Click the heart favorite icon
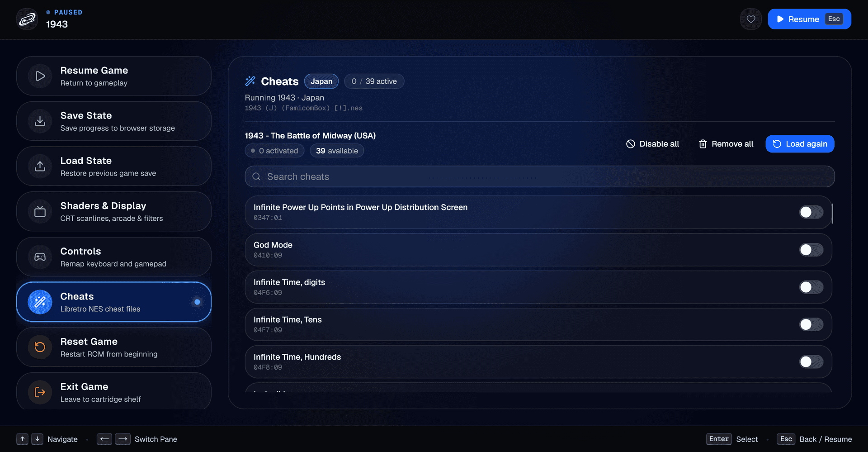868x452 pixels. click(x=750, y=19)
